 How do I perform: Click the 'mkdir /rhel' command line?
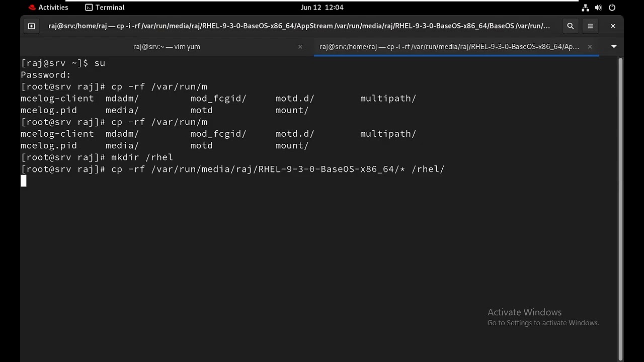click(x=97, y=157)
